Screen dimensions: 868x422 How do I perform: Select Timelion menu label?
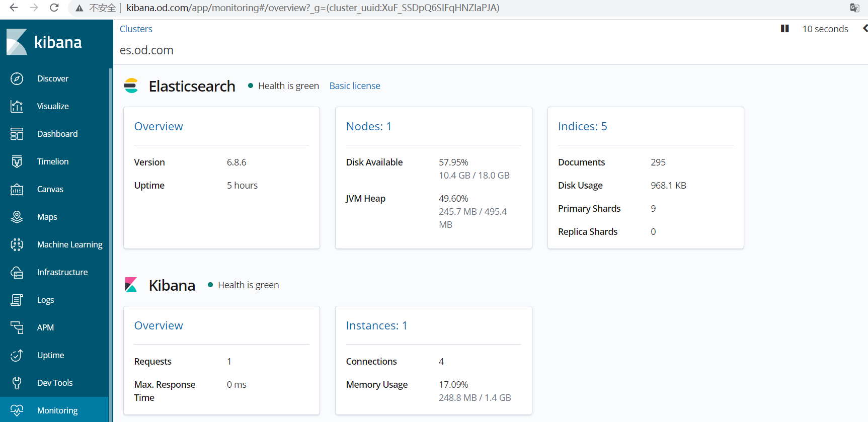click(x=53, y=161)
